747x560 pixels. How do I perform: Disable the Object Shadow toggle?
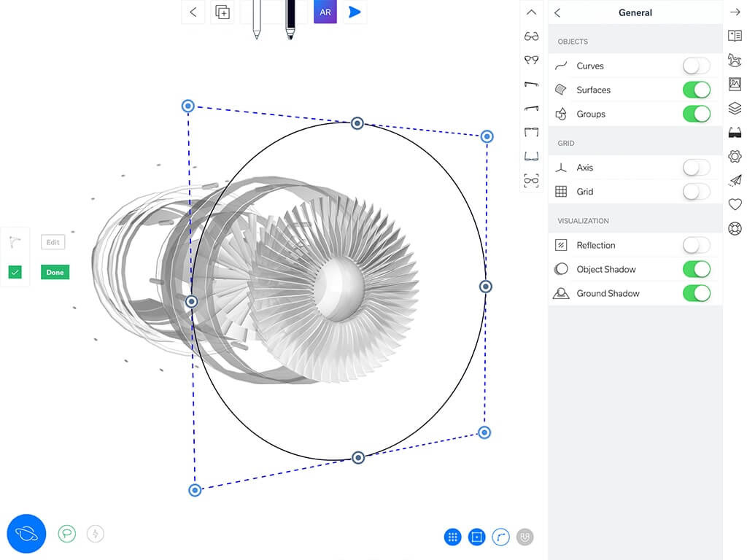coord(696,269)
